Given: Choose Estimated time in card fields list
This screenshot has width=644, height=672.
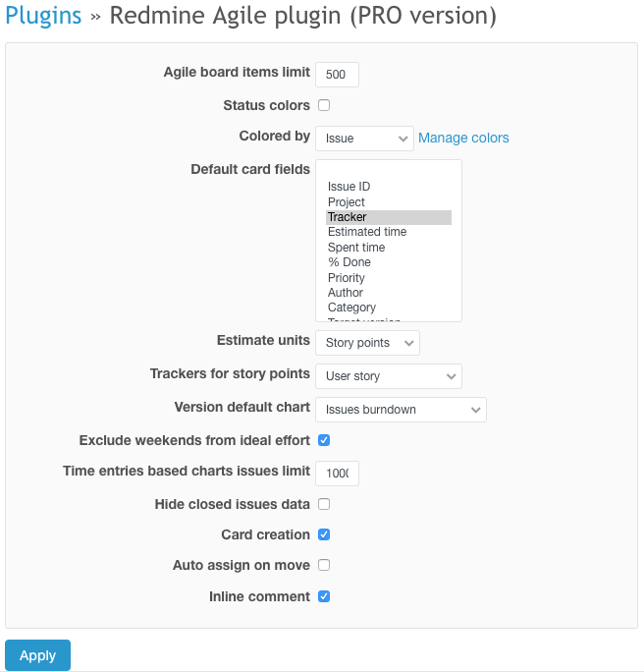Looking at the screenshot, I should [x=367, y=232].
